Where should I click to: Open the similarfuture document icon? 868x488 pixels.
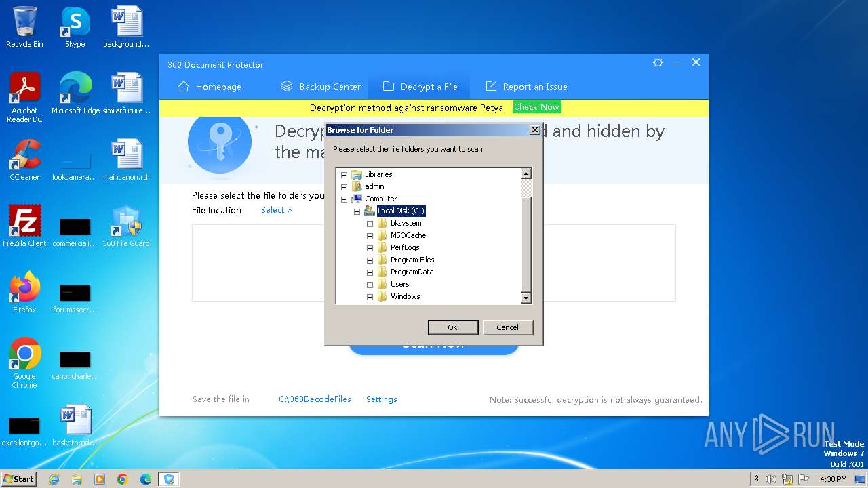126,94
